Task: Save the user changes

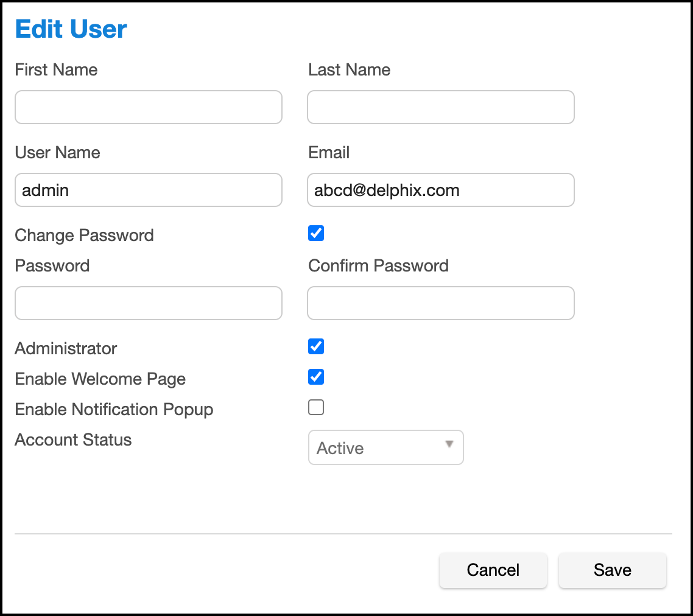Action: pyautogui.click(x=612, y=570)
